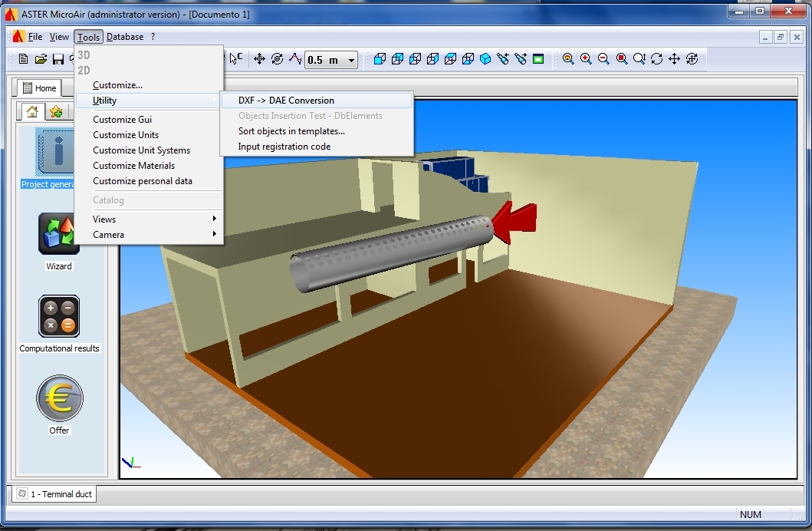Screen dimensions: 812x531
Task: Click the blue boxes in the 3D scene
Action: (455, 175)
